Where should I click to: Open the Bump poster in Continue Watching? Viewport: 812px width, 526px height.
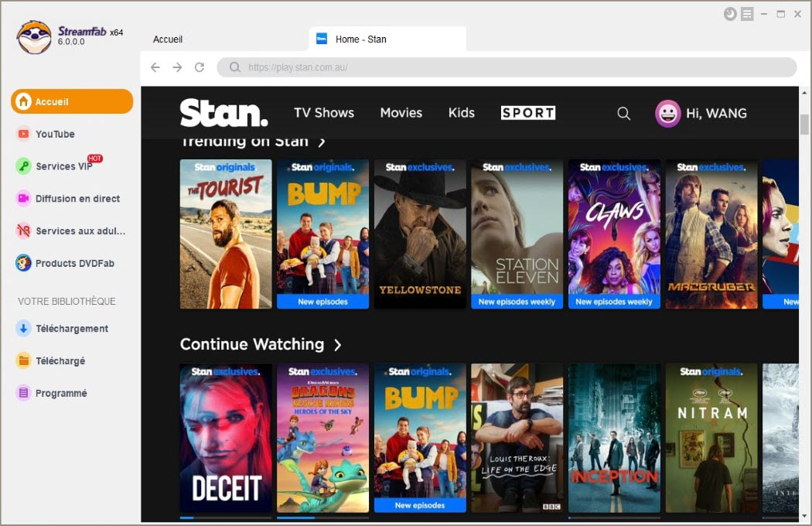[x=420, y=438]
